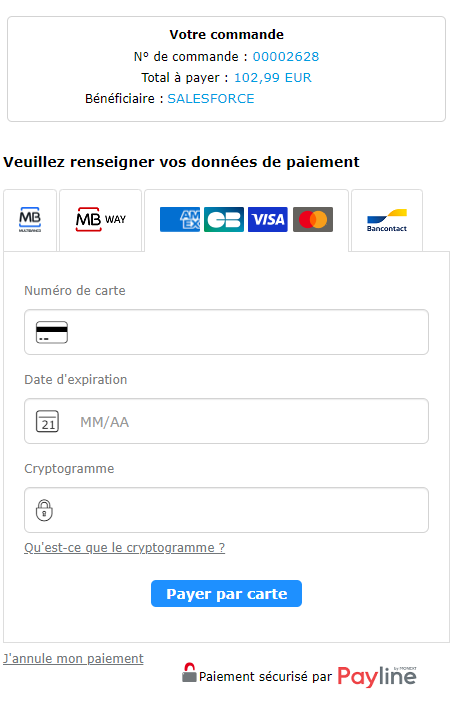455x710 pixels.
Task: Open "Qu'est-ce que le cryptogramme ?" help link
Action: pyautogui.click(x=125, y=548)
